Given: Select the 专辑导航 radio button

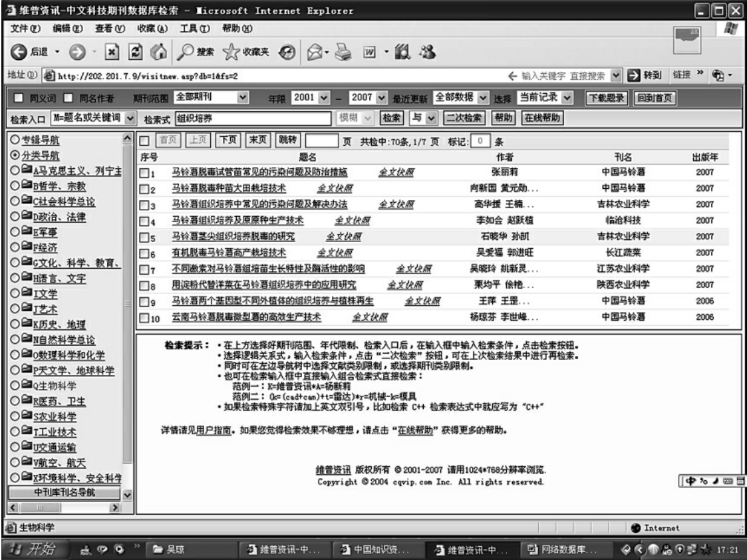Looking at the screenshot, I should tap(15, 140).
